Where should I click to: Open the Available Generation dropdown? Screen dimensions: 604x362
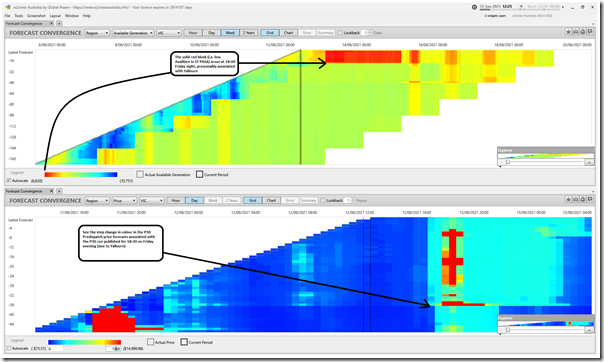tap(133, 33)
